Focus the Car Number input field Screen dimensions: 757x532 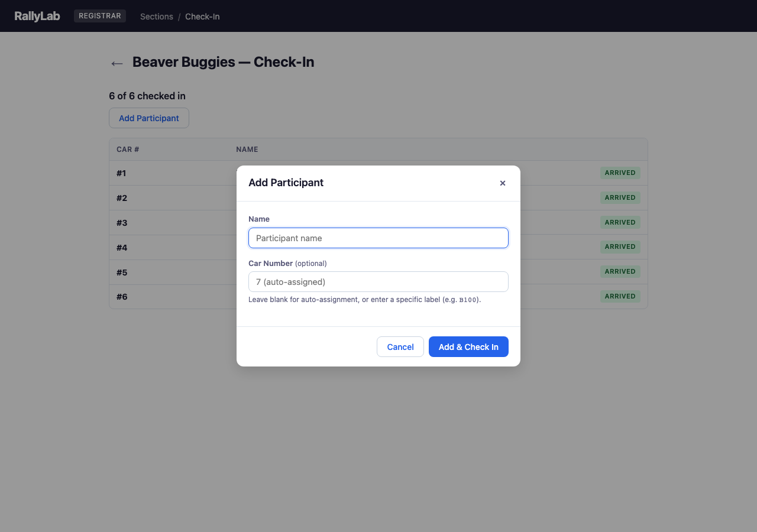[378, 282]
